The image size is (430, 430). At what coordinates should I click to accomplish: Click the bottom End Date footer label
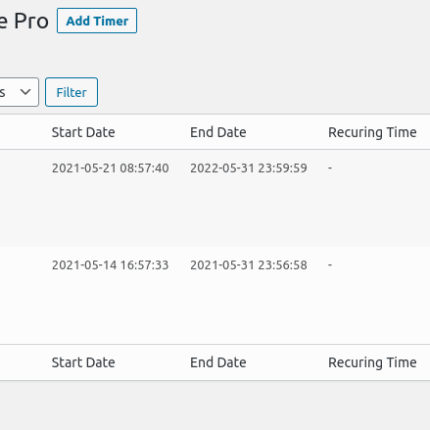click(218, 362)
